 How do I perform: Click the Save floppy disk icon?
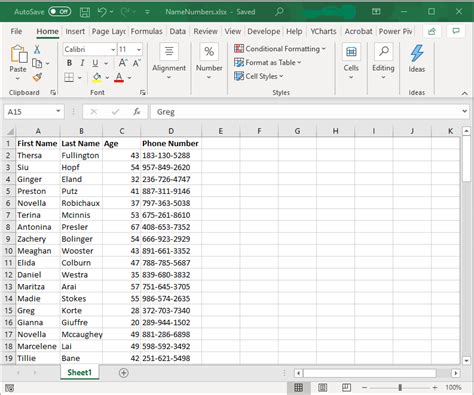click(x=85, y=12)
